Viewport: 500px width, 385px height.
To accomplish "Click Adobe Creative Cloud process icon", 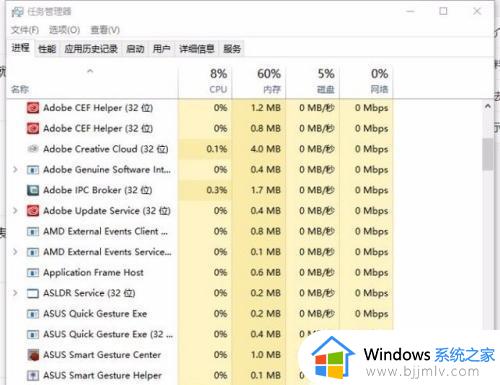I will [x=33, y=149].
